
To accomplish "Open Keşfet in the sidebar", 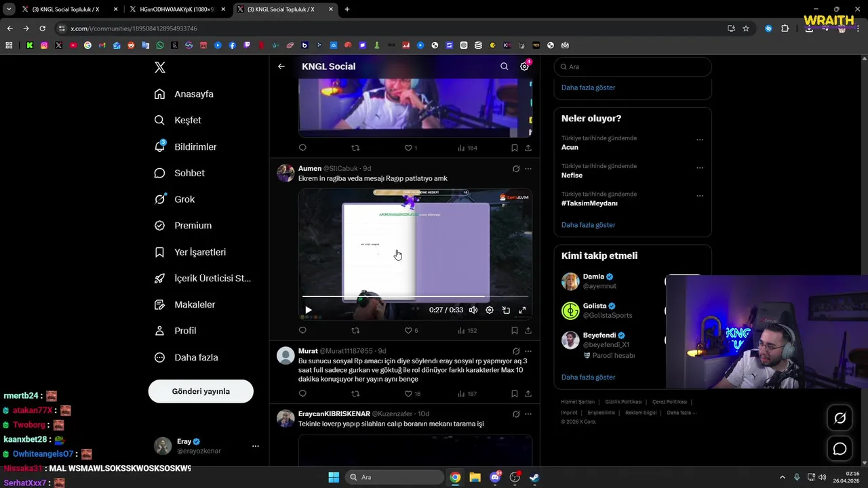I will click(178, 120).
